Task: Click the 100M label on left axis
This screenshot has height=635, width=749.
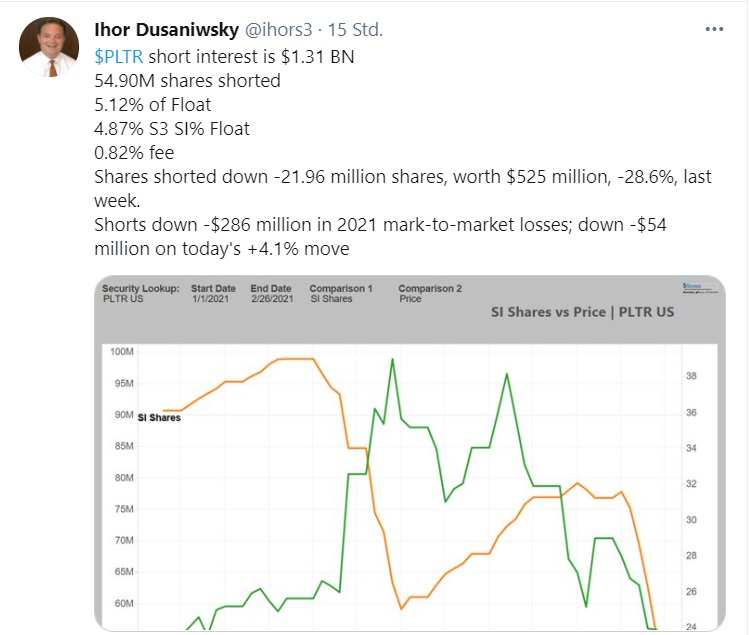Action: [x=123, y=352]
